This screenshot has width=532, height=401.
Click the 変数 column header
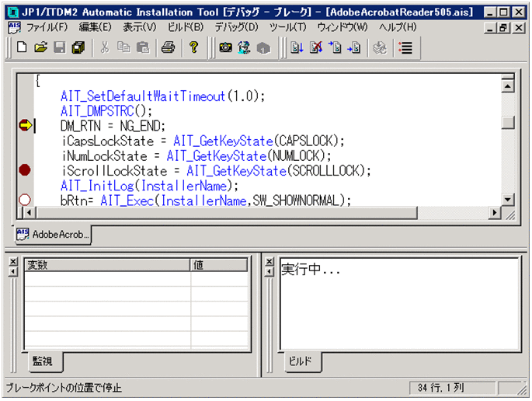[x=107, y=265]
